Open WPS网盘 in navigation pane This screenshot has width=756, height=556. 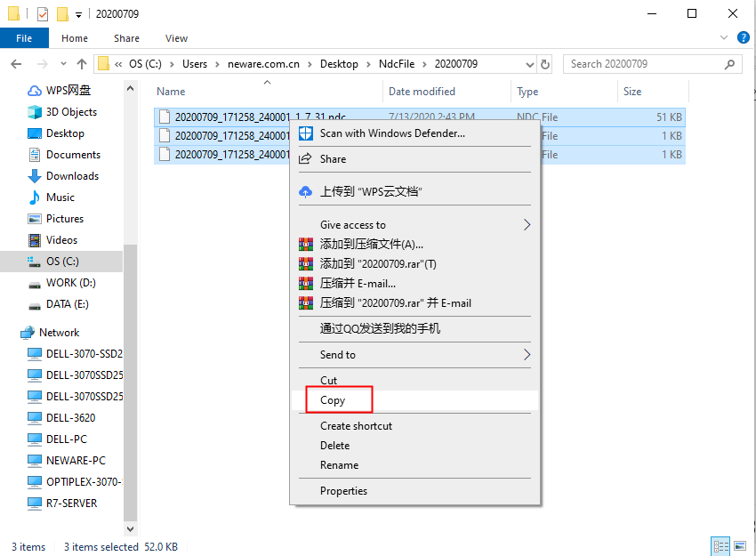click(x=68, y=90)
